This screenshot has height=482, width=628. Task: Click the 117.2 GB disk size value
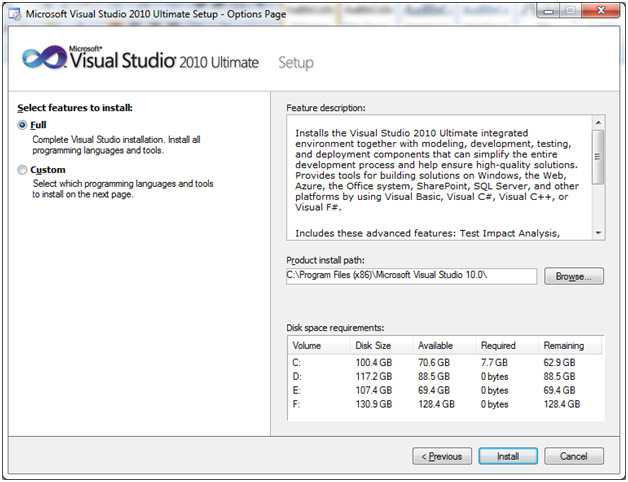click(374, 377)
